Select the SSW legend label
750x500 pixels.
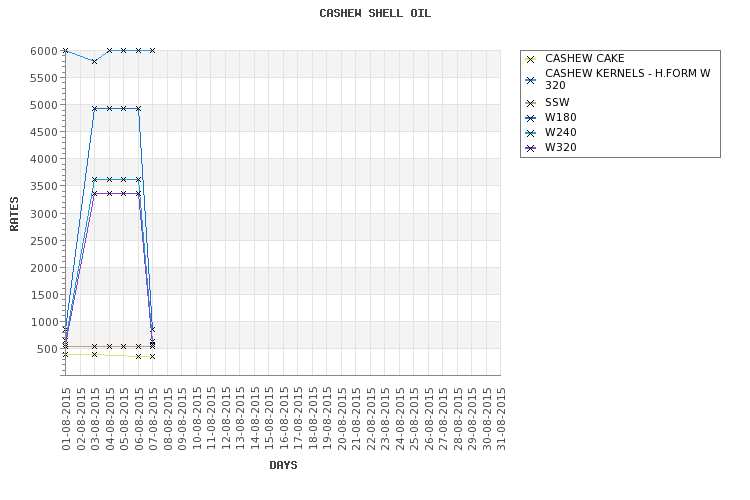point(557,102)
